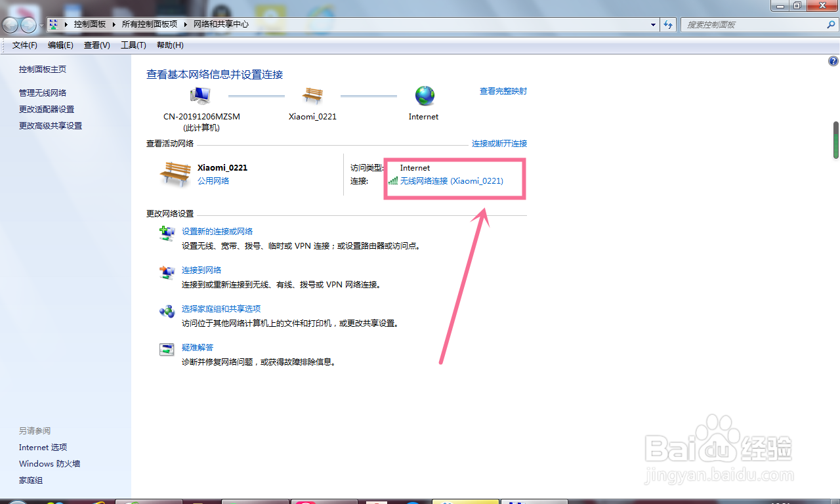Click in the 搜索控制面板 search field

tap(754, 24)
